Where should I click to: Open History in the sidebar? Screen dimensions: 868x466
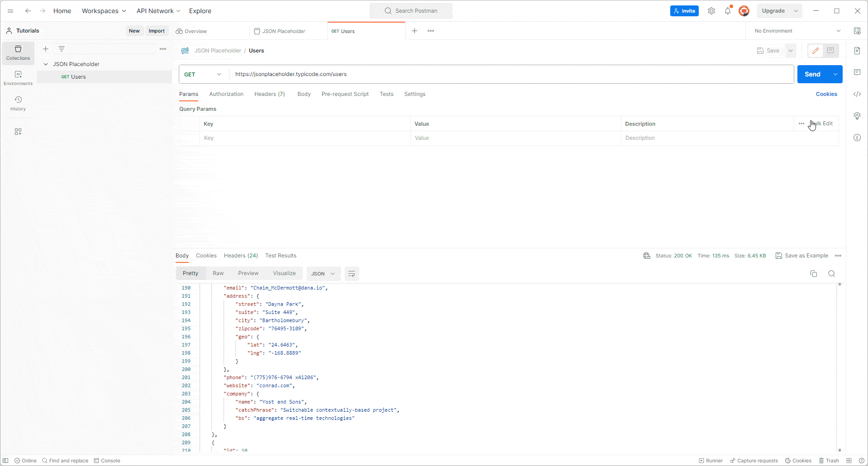click(18, 104)
